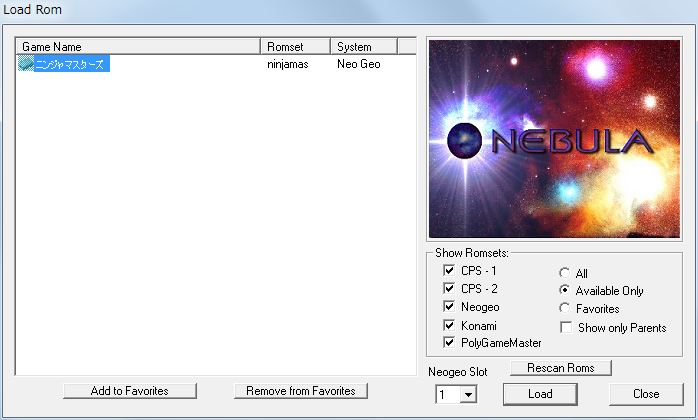The image size is (698, 420).
Task: Toggle the Neogeo romset checkbox
Action: tap(449, 306)
